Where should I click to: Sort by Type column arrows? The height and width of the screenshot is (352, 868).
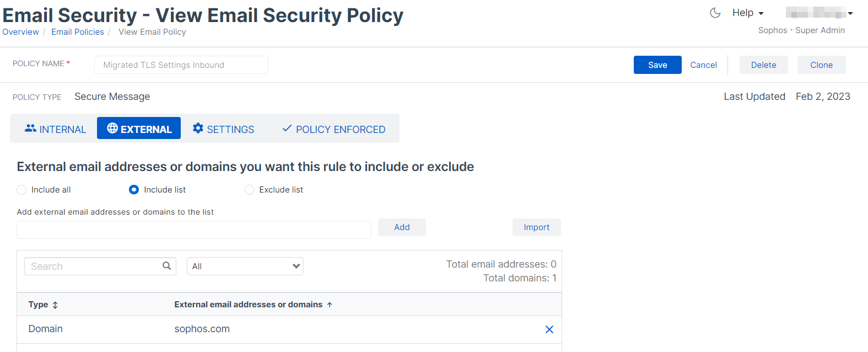pos(55,305)
